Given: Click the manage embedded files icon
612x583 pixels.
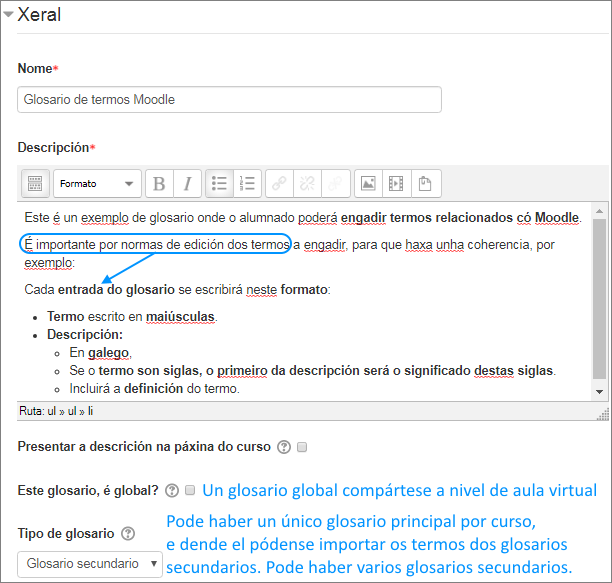Looking at the screenshot, I should (425, 183).
